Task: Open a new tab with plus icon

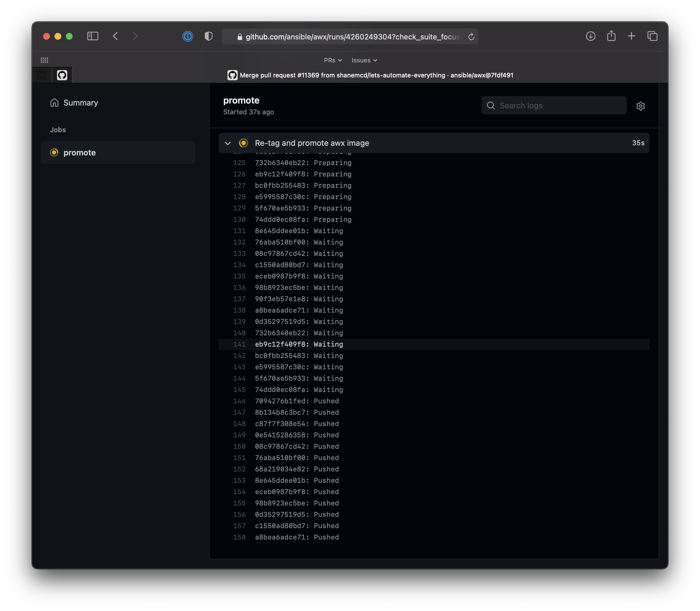Action: (631, 36)
